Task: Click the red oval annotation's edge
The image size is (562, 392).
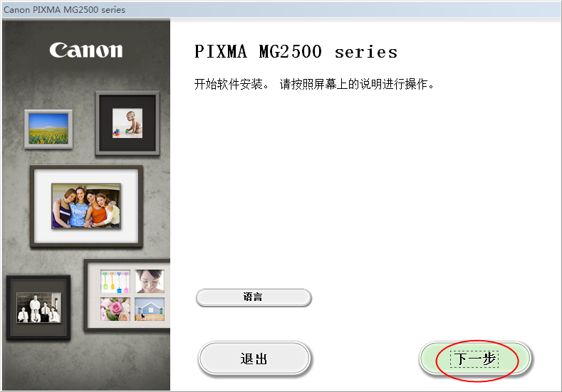Action: click(x=437, y=361)
